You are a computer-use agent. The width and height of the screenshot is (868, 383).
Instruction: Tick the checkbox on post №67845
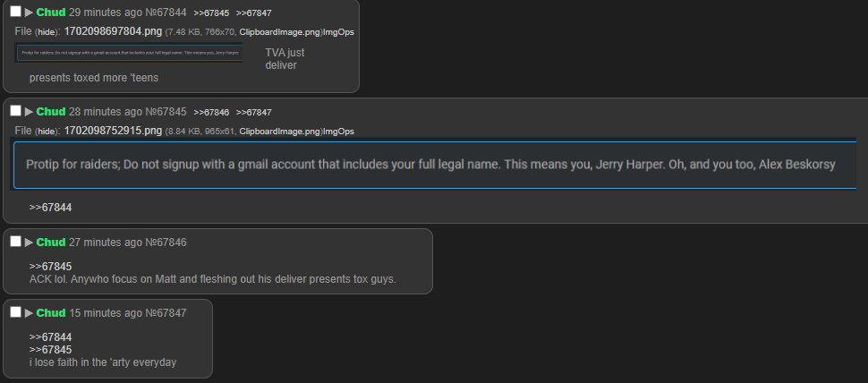(15, 111)
